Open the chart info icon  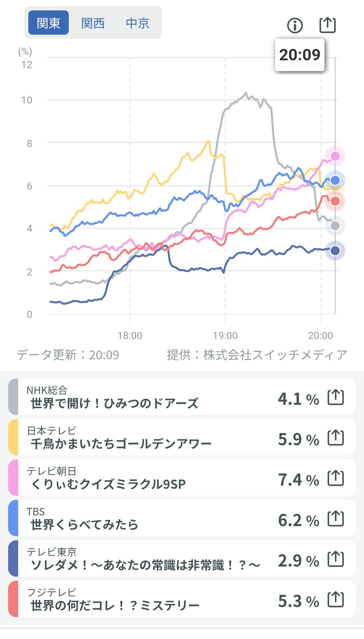tap(295, 26)
